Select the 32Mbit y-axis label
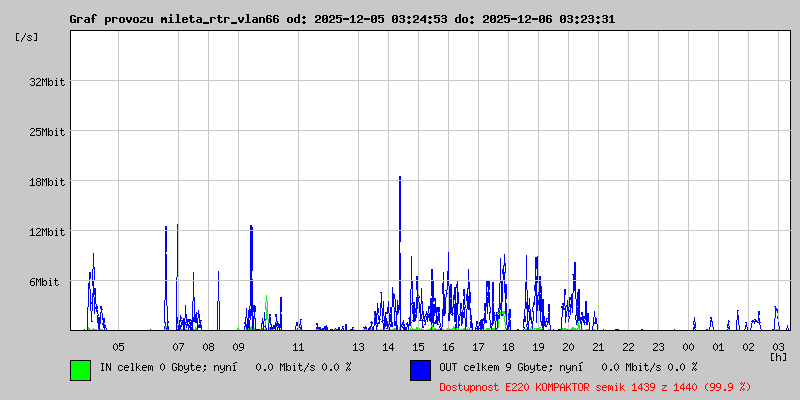Viewport: 800px width, 400px height. (47, 82)
